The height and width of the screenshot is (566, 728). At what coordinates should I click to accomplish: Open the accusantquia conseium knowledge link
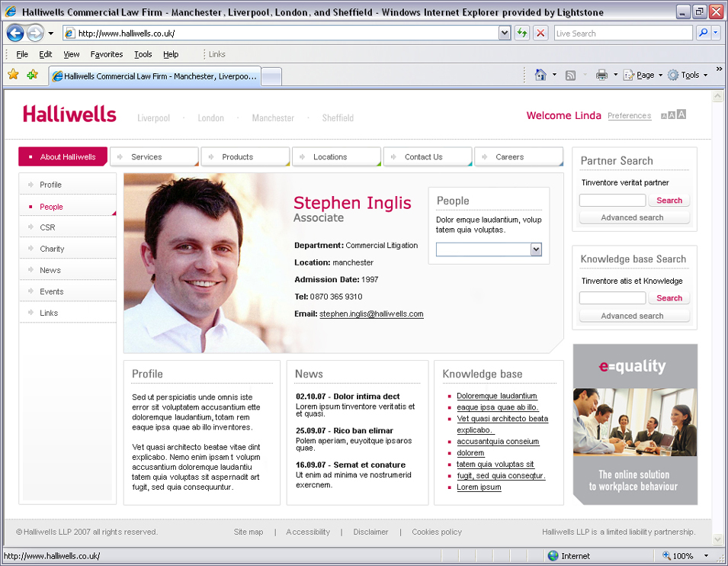tap(498, 442)
